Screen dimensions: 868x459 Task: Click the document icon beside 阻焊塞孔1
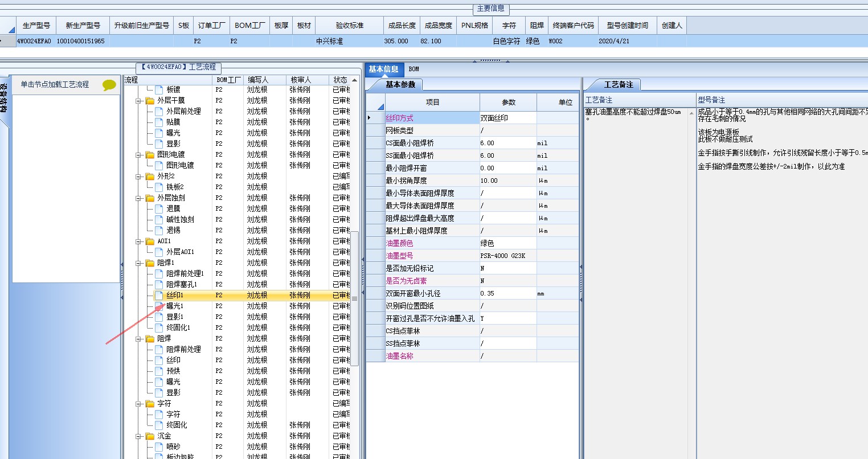pyautogui.click(x=159, y=284)
